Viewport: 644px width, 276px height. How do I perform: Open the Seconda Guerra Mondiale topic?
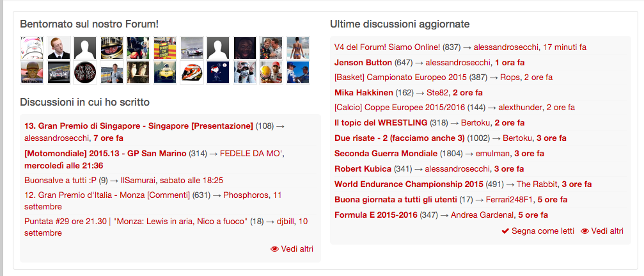[386, 154]
